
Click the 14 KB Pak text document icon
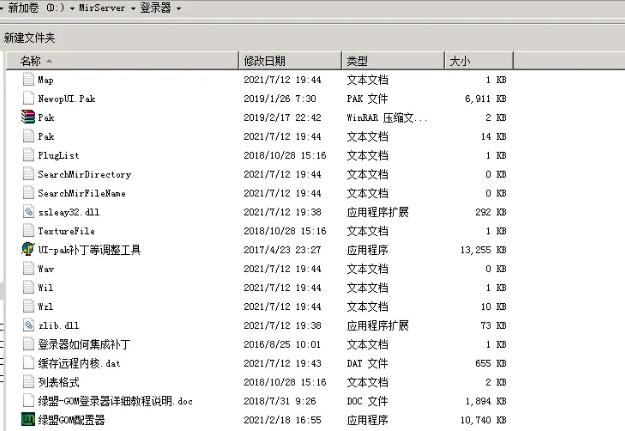point(28,136)
